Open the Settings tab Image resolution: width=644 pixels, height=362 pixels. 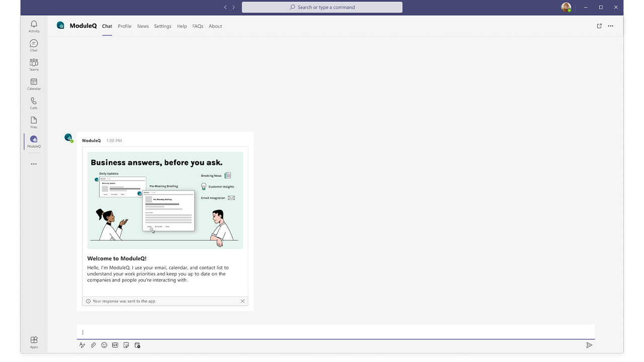click(163, 26)
